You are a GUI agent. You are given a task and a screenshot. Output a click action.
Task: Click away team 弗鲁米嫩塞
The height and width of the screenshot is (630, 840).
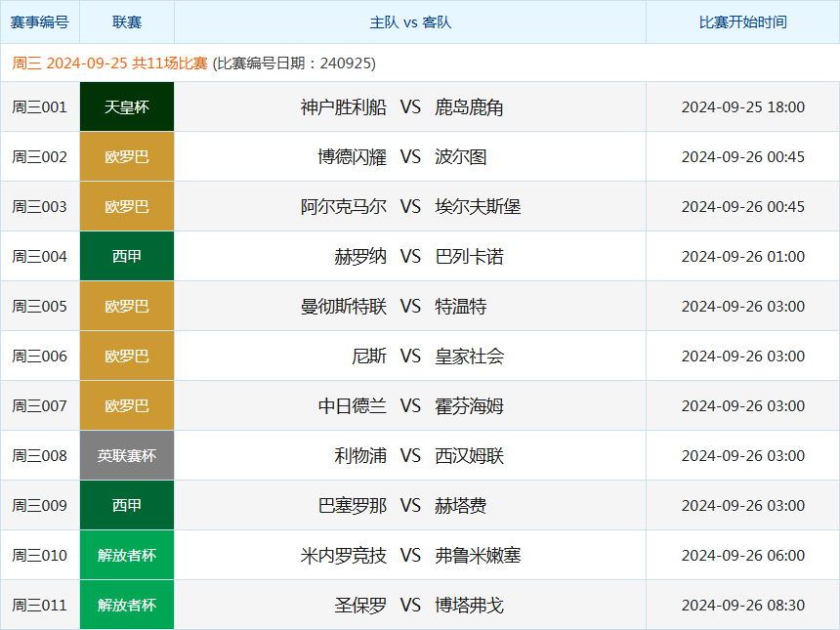pos(478,556)
